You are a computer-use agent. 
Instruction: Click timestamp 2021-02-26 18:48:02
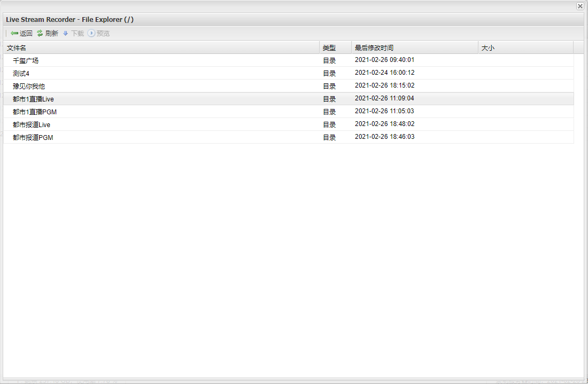384,124
